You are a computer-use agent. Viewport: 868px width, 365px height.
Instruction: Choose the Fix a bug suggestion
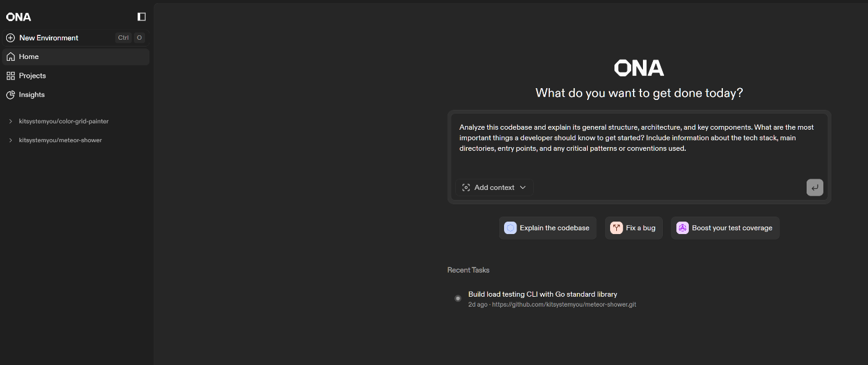coord(634,228)
